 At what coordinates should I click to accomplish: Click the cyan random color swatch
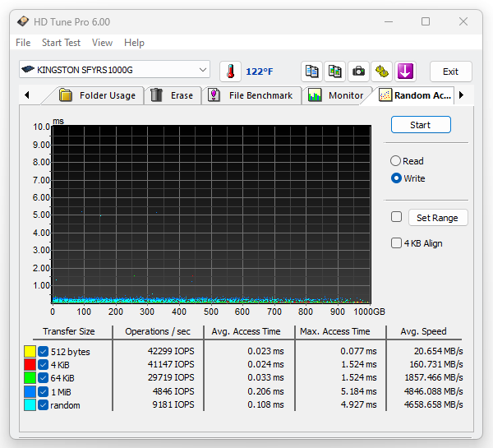pyautogui.click(x=30, y=405)
